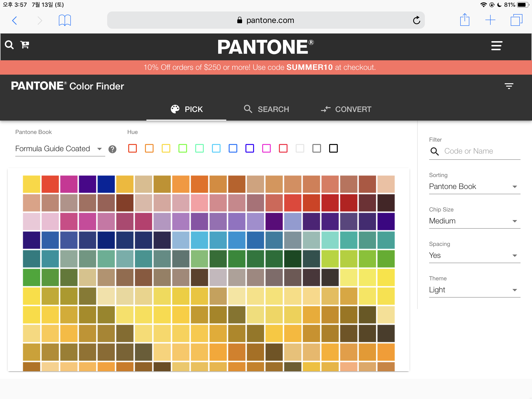The width and height of the screenshot is (532, 399).
Task: Select the red-orange chip in top row
Action: 50,184
